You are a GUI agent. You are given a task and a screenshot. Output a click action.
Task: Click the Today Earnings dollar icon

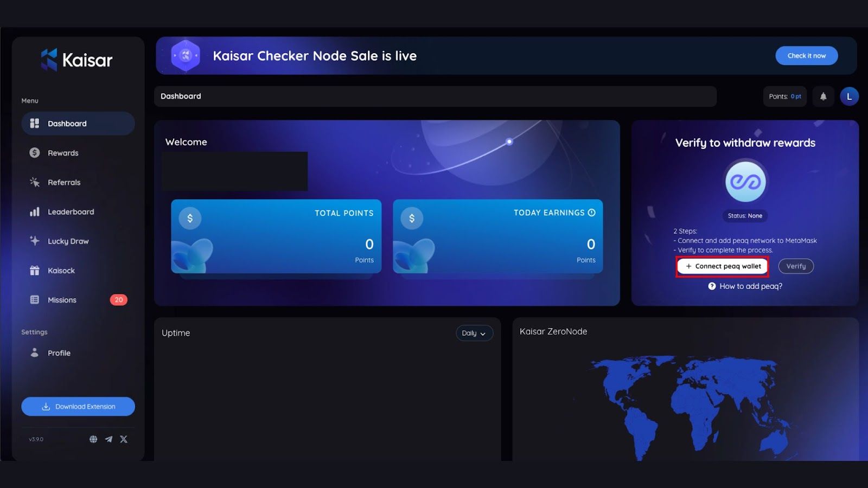tap(412, 218)
